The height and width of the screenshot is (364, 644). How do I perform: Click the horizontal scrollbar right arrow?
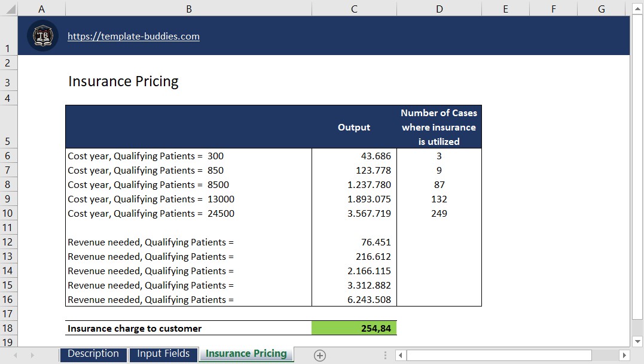pos(624,354)
